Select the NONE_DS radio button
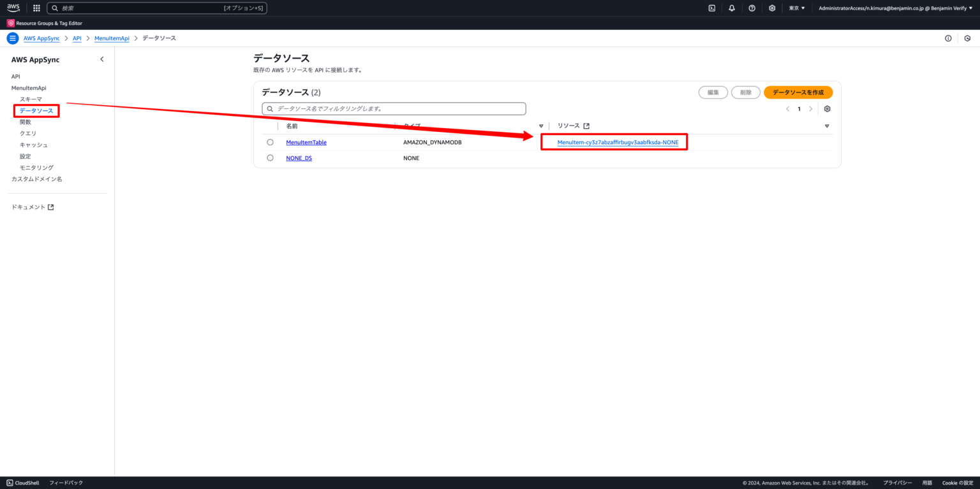The width and height of the screenshot is (980, 489). 270,157
